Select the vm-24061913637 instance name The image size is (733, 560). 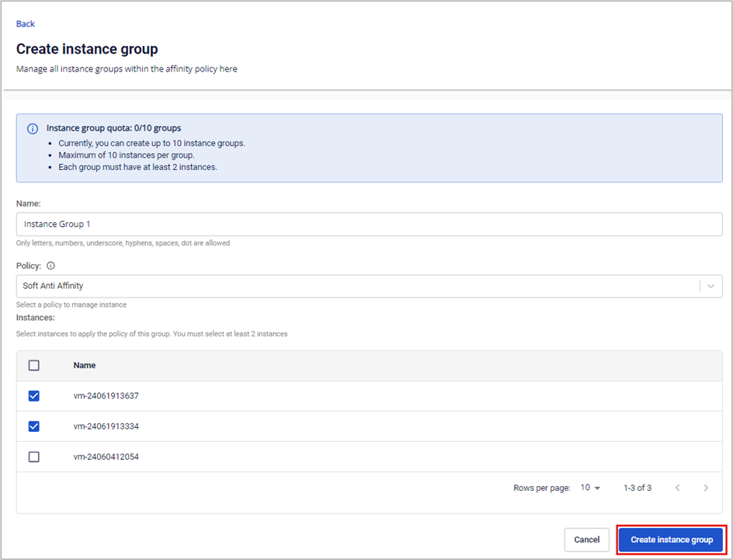click(106, 396)
